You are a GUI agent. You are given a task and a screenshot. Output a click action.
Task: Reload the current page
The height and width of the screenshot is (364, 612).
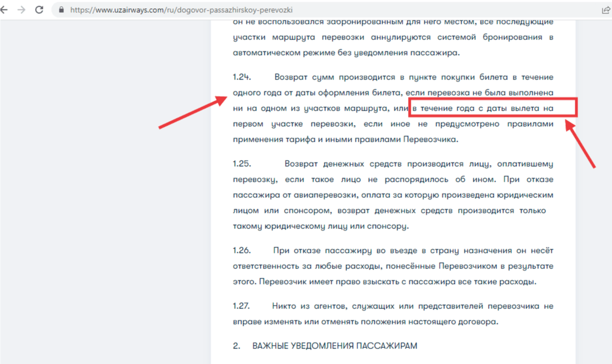pyautogui.click(x=39, y=10)
